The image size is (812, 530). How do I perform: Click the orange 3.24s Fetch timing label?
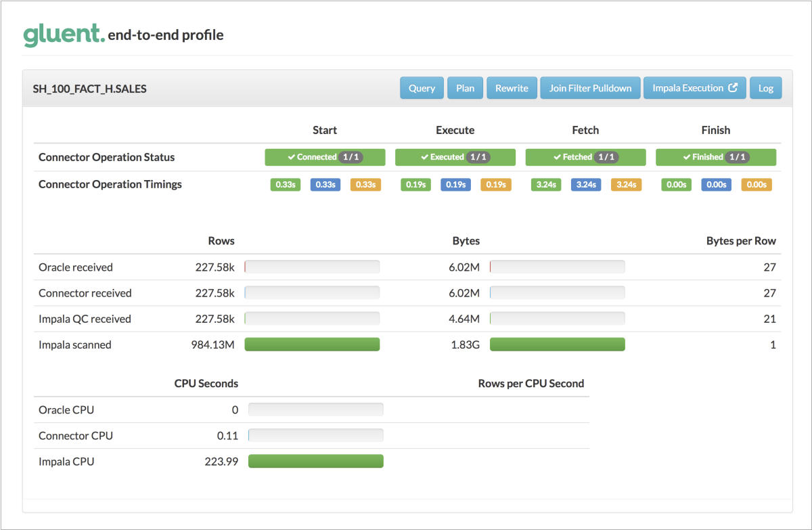click(626, 185)
